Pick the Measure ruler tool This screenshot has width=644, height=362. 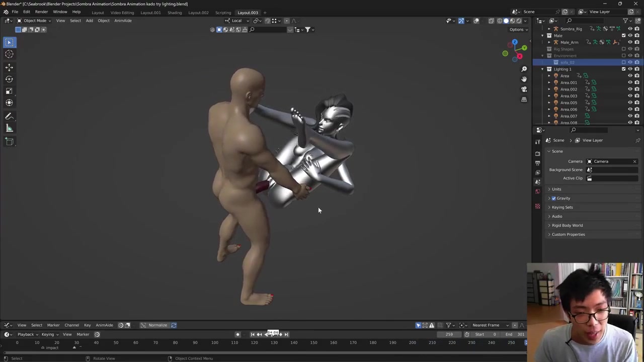point(9,128)
